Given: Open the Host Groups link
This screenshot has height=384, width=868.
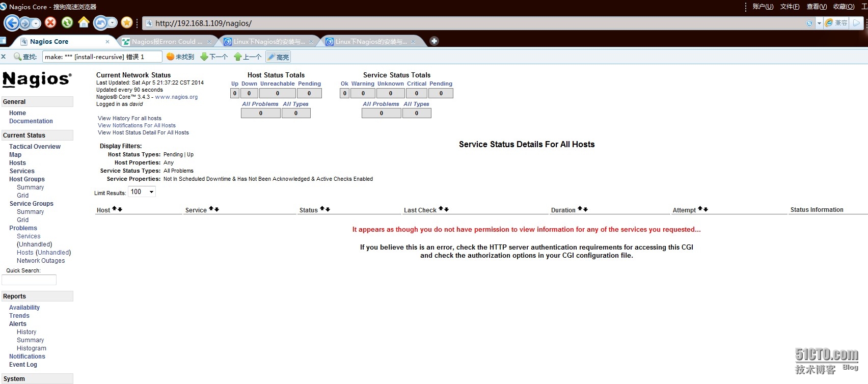Looking at the screenshot, I should [27, 179].
